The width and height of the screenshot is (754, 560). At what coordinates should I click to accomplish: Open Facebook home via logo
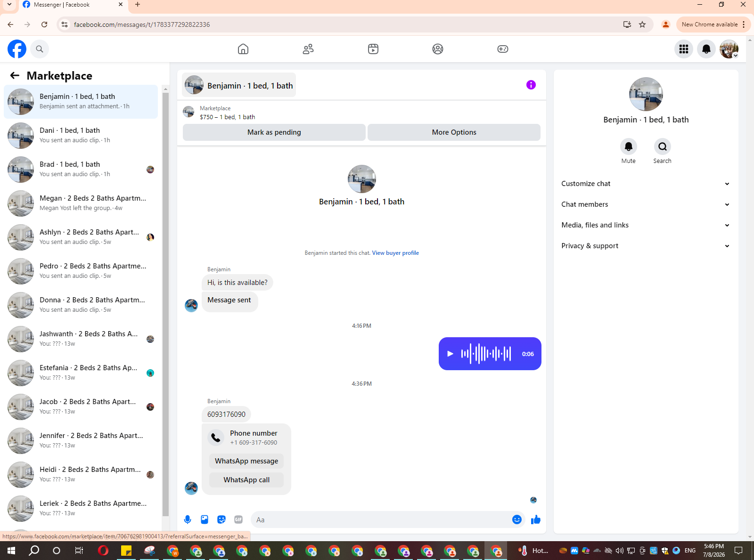click(x=17, y=49)
